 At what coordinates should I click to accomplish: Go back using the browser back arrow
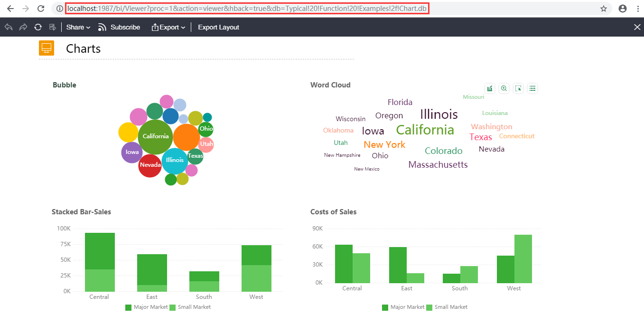point(10,9)
